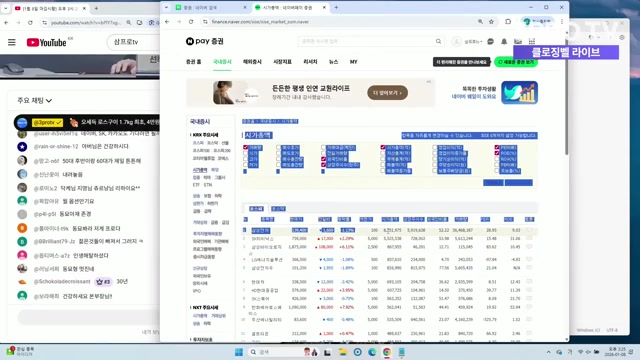Uncheck the 거래량 checkbox
The width and height of the screenshot is (640, 360).
tap(245, 147)
